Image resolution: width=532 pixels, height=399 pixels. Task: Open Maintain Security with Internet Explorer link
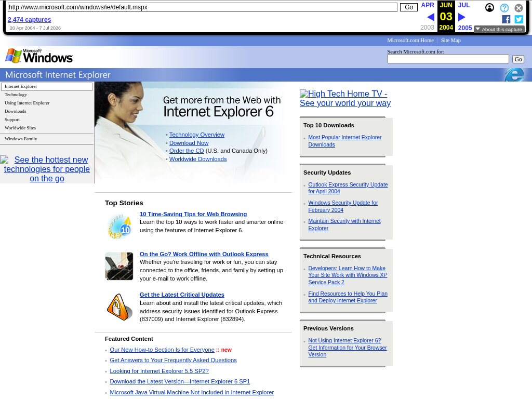coord(344,224)
